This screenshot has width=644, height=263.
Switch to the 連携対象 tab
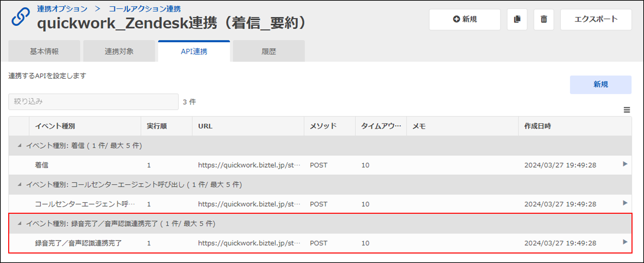click(119, 51)
